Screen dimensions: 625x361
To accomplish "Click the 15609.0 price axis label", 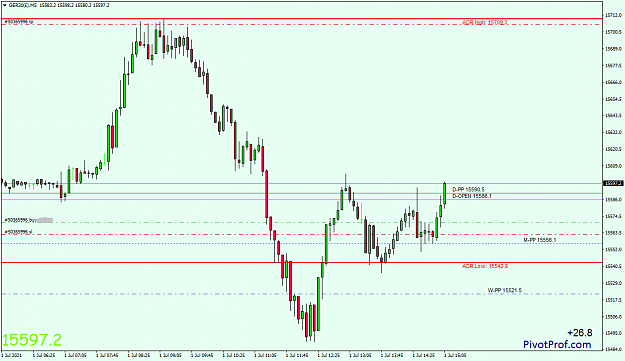I will pyautogui.click(x=613, y=166).
